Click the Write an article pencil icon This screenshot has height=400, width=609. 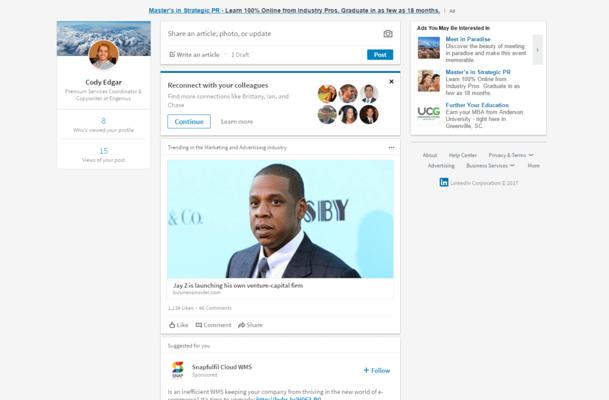point(172,54)
